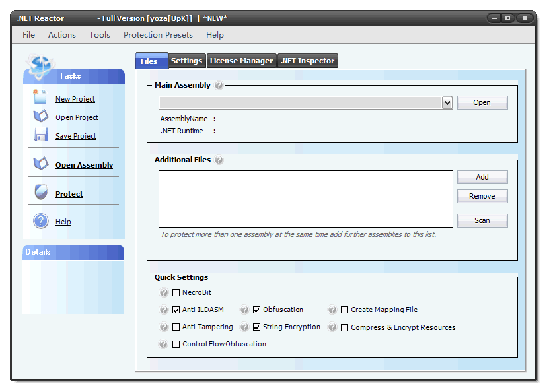Image resolution: width=547 pixels, height=392 pixels.
Task: Click help icon beside Control Flow Obfuscation
Action: click(164, 344)
